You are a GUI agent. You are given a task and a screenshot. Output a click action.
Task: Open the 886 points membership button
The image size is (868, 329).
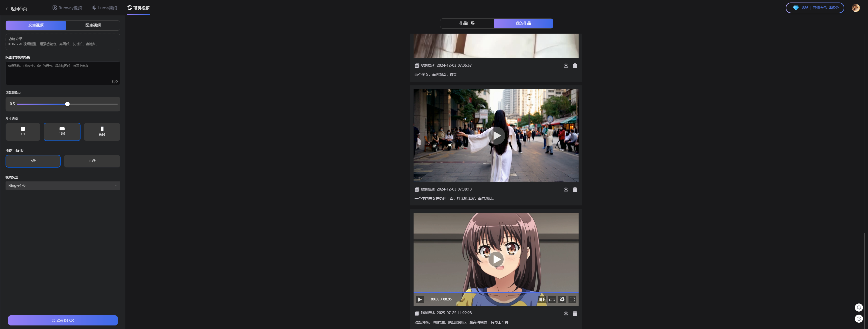coord(815,8)
